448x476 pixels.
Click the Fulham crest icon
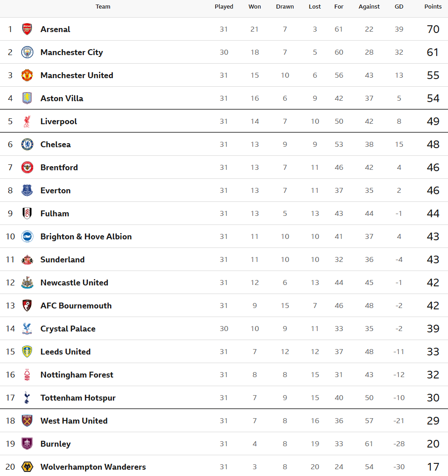pos(27,214)
